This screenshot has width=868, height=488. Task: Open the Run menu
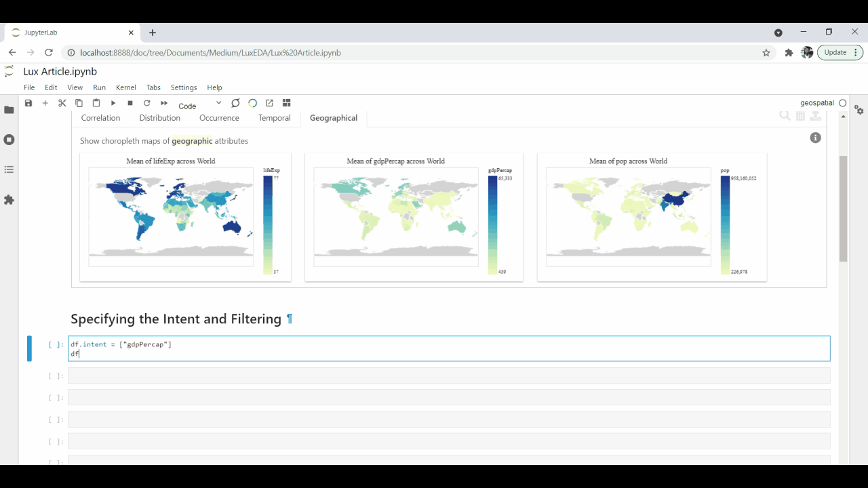pos(100,87)
